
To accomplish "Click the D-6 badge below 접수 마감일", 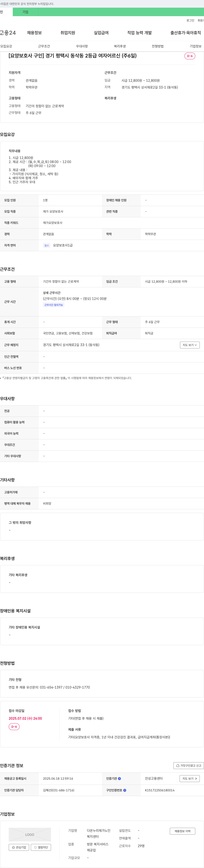I will pyautogui.click(x=14, y=726).
